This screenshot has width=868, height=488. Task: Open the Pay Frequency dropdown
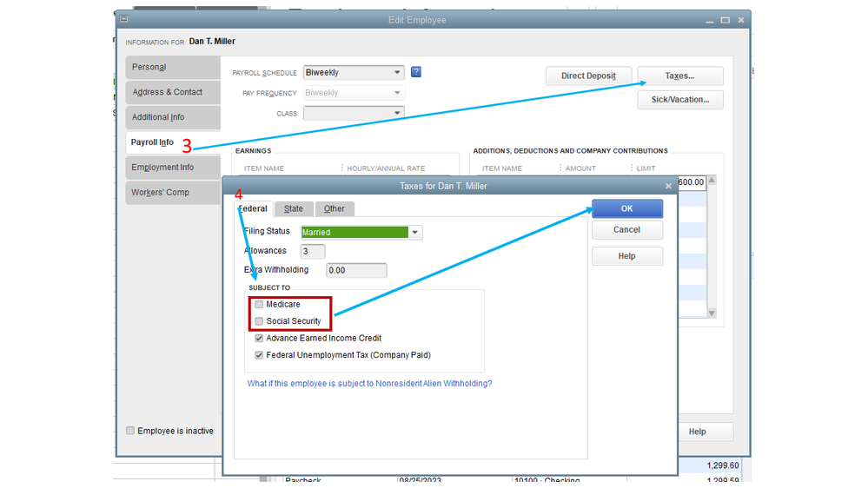pyautogui.click(x=397, y=93)
